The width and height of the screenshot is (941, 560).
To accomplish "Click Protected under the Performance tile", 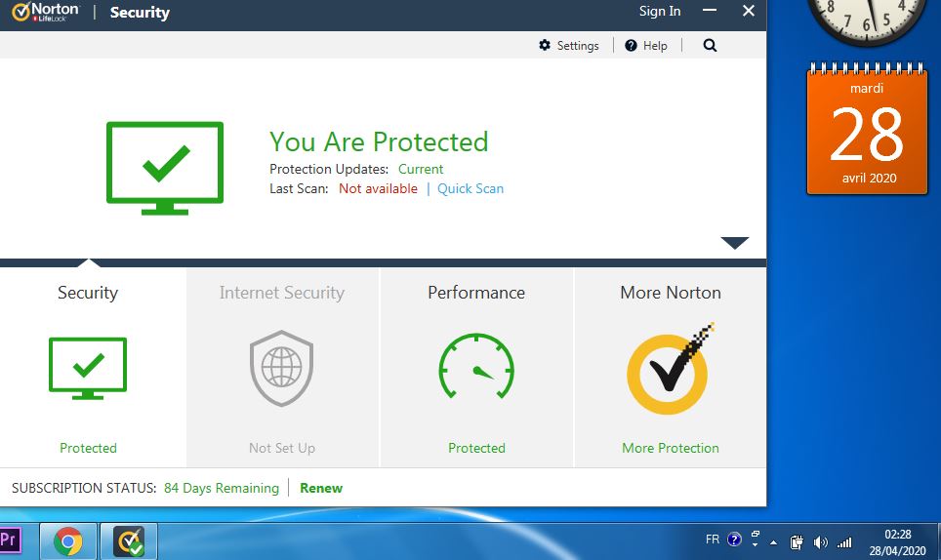I will coord(476,448).
